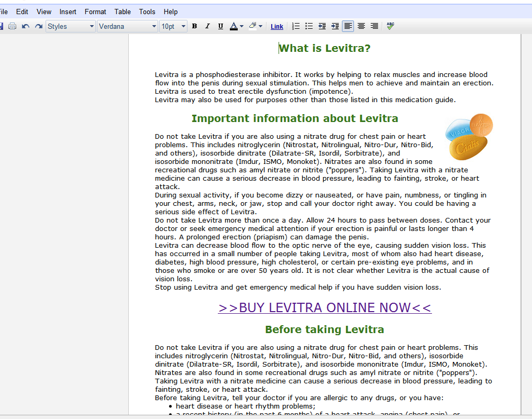532x419 pixels.
Task: Decrease the indent
Action: pos(322,26)
